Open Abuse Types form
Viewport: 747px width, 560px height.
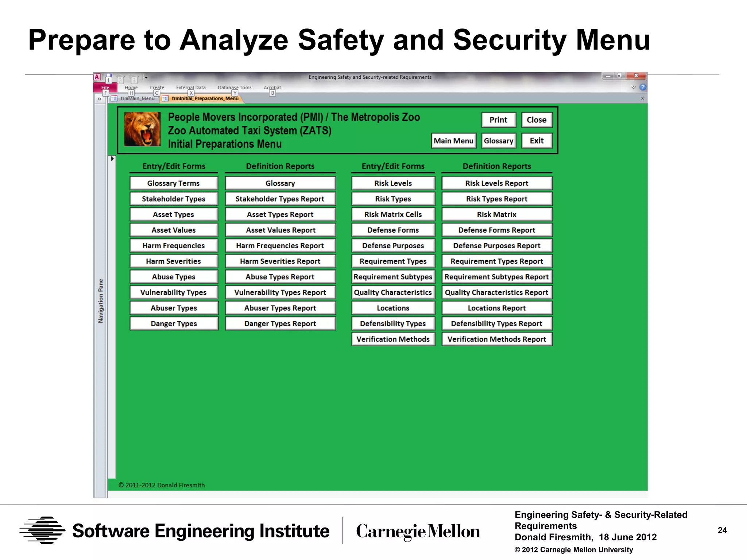click(x=174, y=277)
